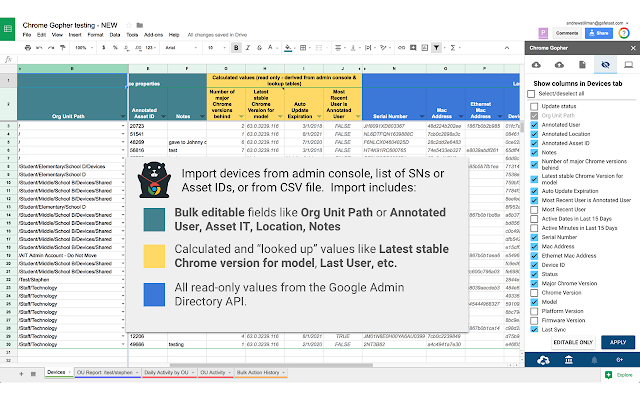Click the APPLY button
Screen dimensions: 640x400
[618, 342]
